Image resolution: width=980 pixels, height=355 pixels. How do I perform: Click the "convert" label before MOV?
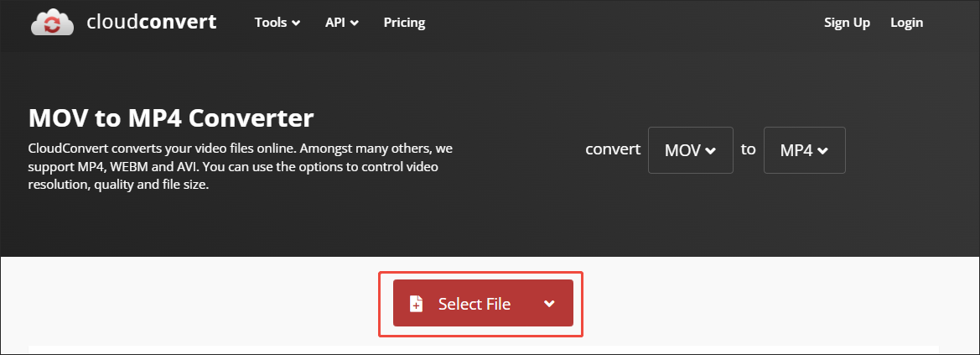613,150
